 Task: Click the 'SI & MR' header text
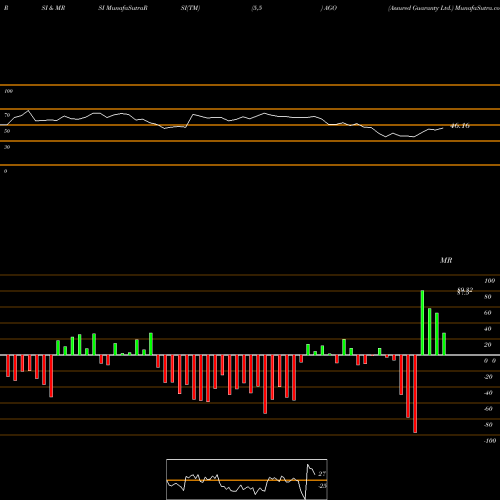coord(53,8)
